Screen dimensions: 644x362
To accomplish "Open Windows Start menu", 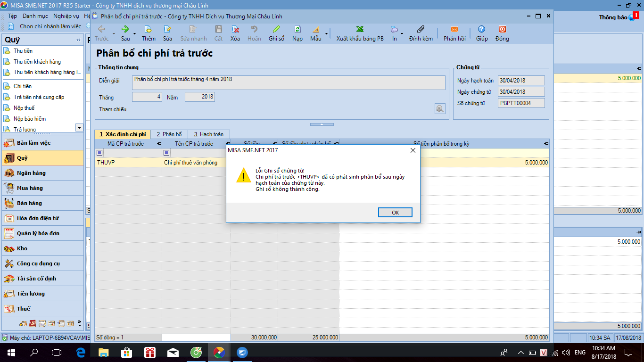I will click(x=11, y=352).
